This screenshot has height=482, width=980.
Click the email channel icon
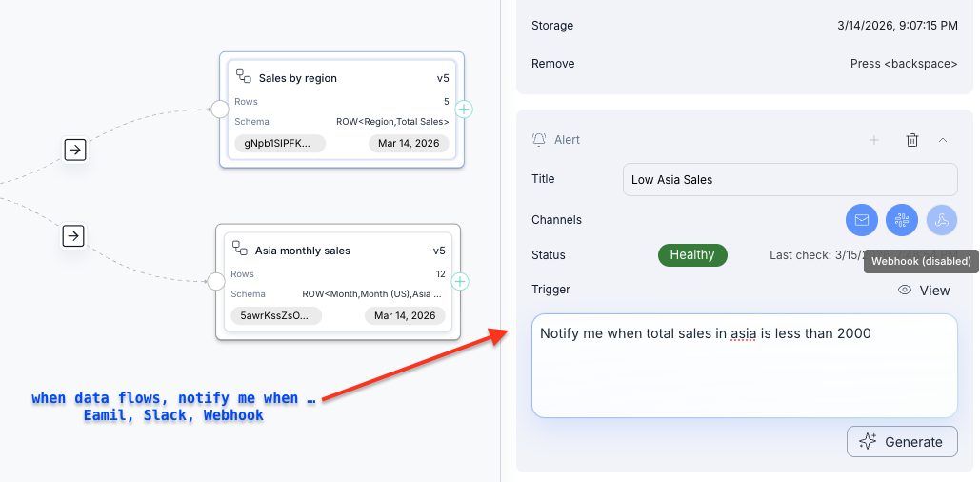point(862,220)
